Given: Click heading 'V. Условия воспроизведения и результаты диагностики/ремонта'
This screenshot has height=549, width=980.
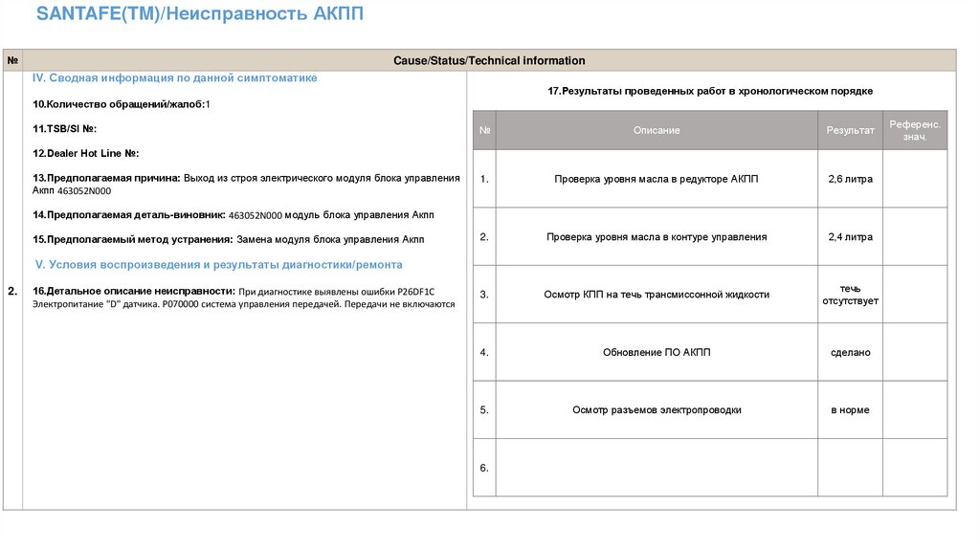Looking at the screenshot, I should click(x=219, y=265).
